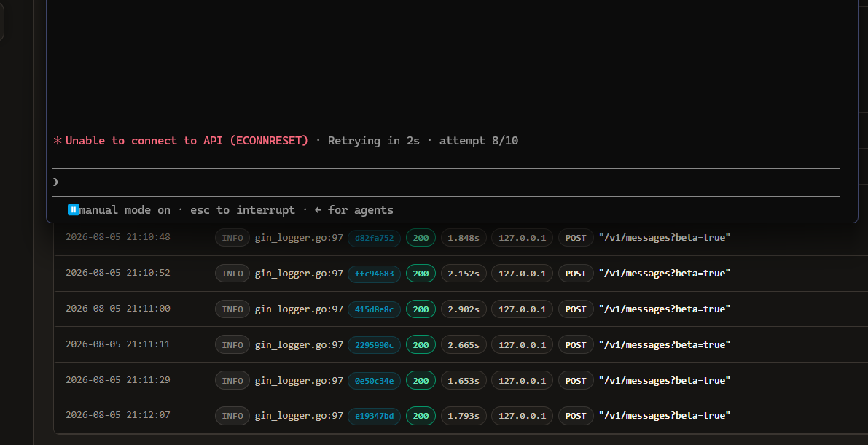Click the terminal prompt input line
This screenshot has width=868, height=445.
(x=445, y=182)
